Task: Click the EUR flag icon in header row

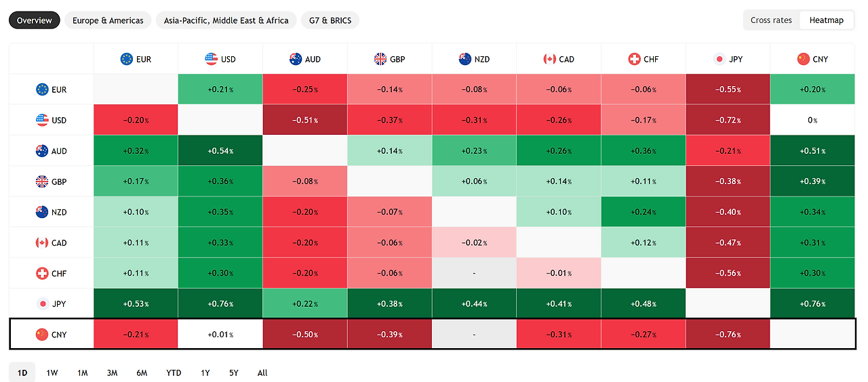Action: click(126, 59)
